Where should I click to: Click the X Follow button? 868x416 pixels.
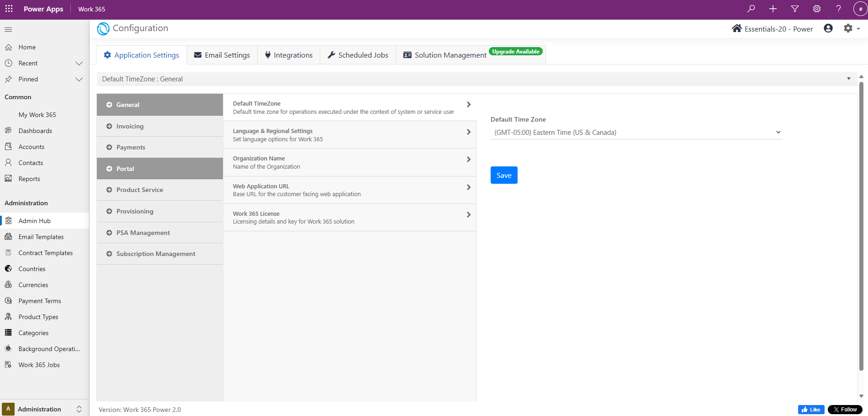[845, 410]
